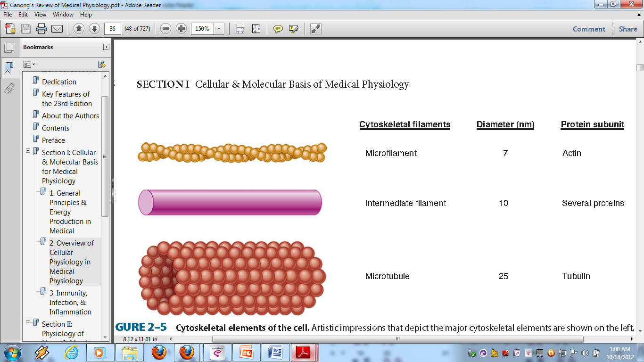Viewport: 644px width, 362px height.
Task: Click the Create PDF online icon
Action: (10, 29)
